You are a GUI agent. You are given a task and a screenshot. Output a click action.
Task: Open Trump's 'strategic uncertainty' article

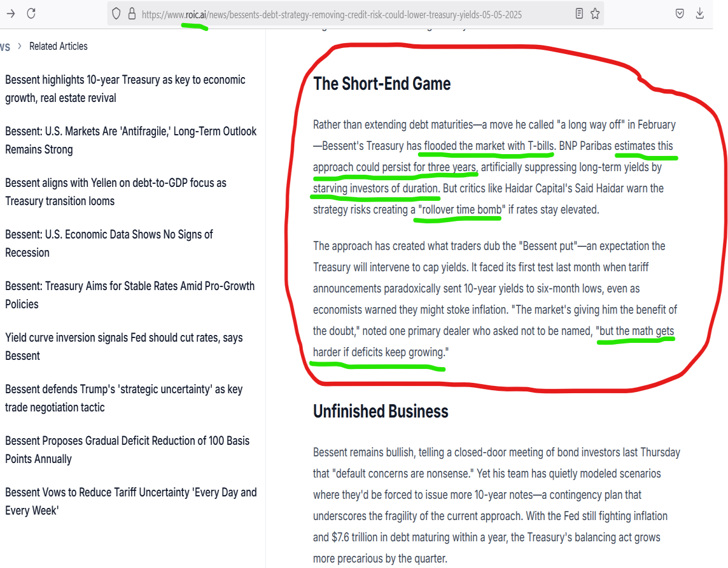tap(124, 398)
